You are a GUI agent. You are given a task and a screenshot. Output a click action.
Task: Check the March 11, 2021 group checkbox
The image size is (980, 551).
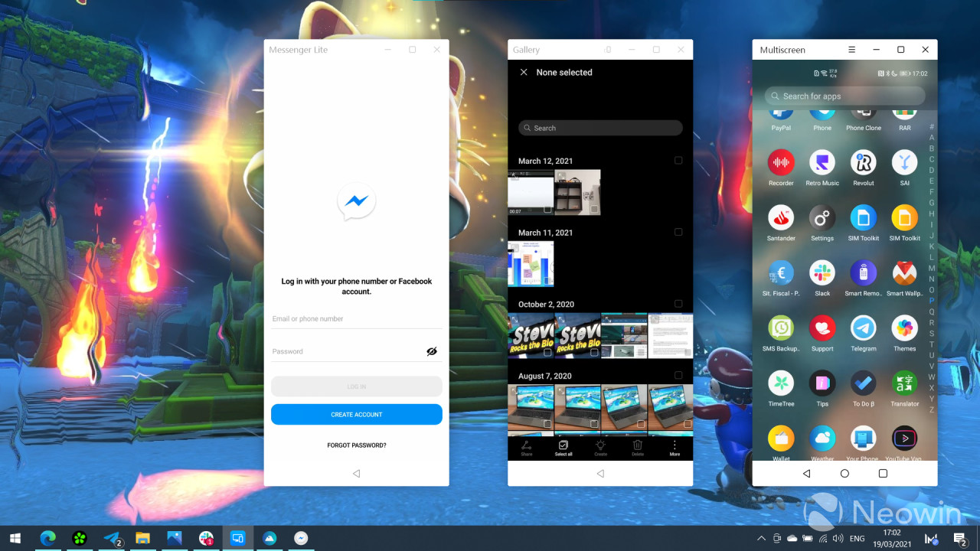(678, 232)
